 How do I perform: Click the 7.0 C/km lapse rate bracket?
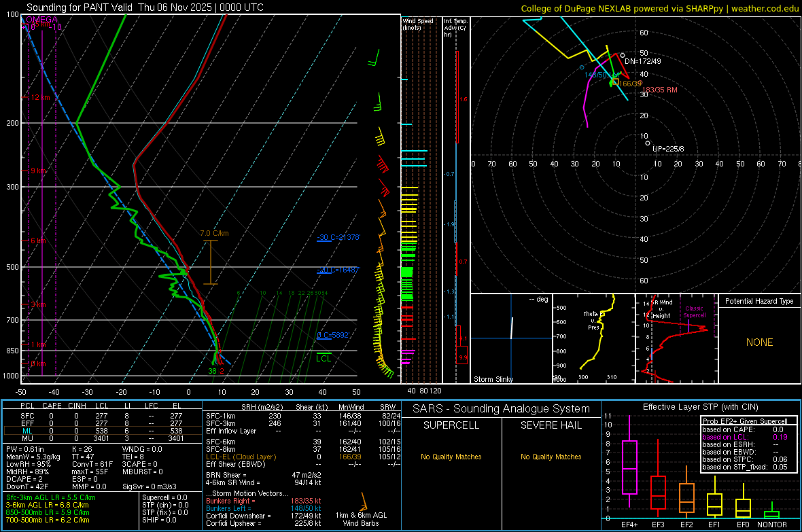[210, 262]
